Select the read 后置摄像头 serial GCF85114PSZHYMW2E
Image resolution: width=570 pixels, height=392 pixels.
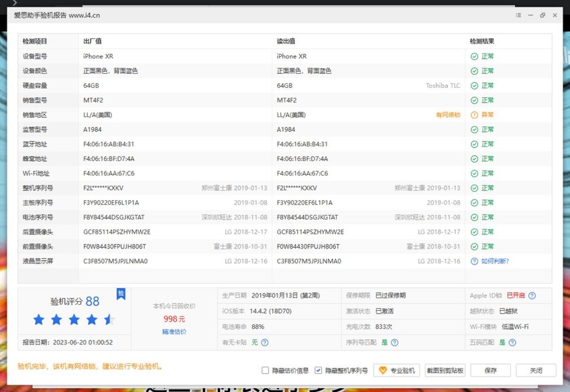point(310,232)
